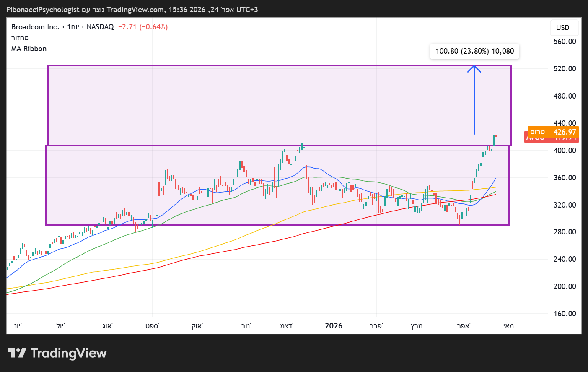Click the דצמ' month label on time axis
588x372 pixels.
(287, 326)
